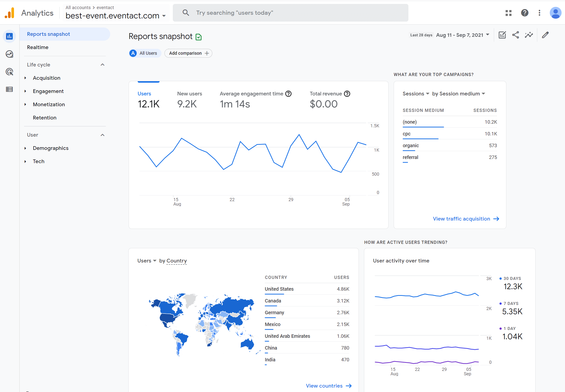
Task: Edit the report using the pencil icon
Action: tap(545, 35)
